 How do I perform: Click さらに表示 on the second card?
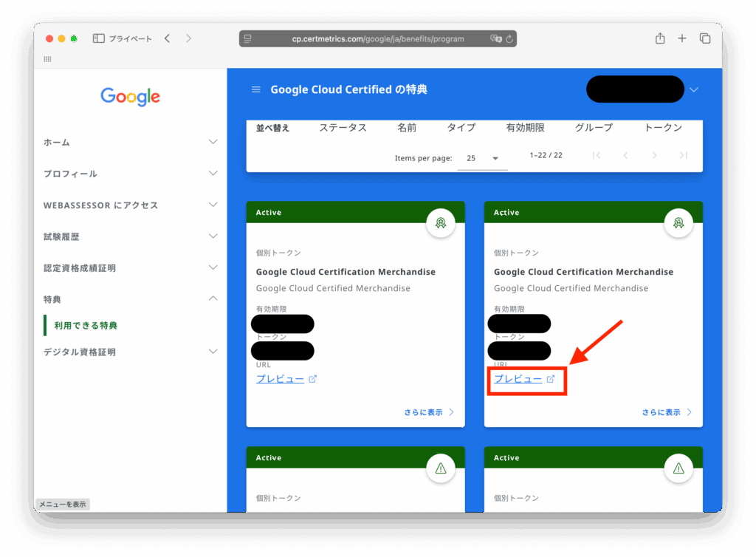click(x=667, y=412)
